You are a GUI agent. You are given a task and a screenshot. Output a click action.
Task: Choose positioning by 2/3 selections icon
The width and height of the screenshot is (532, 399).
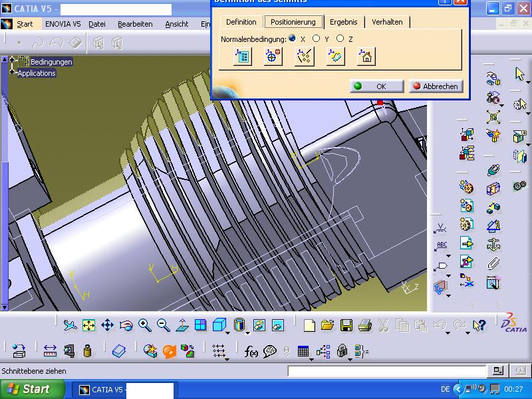pos(305,57)
